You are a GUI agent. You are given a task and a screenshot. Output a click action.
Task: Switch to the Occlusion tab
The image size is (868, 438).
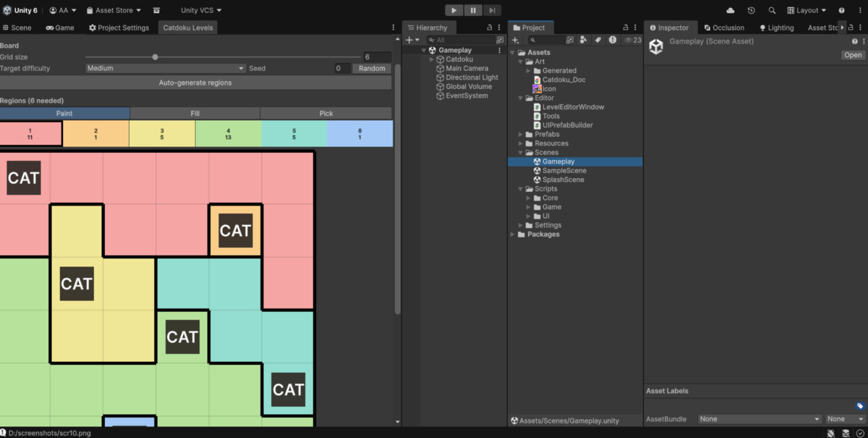click(724, 28)
